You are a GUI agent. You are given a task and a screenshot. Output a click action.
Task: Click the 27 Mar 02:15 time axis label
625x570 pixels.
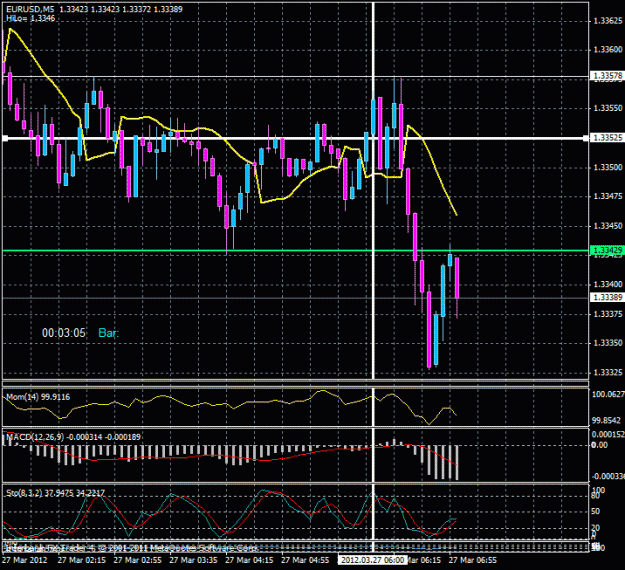(82, 560)
